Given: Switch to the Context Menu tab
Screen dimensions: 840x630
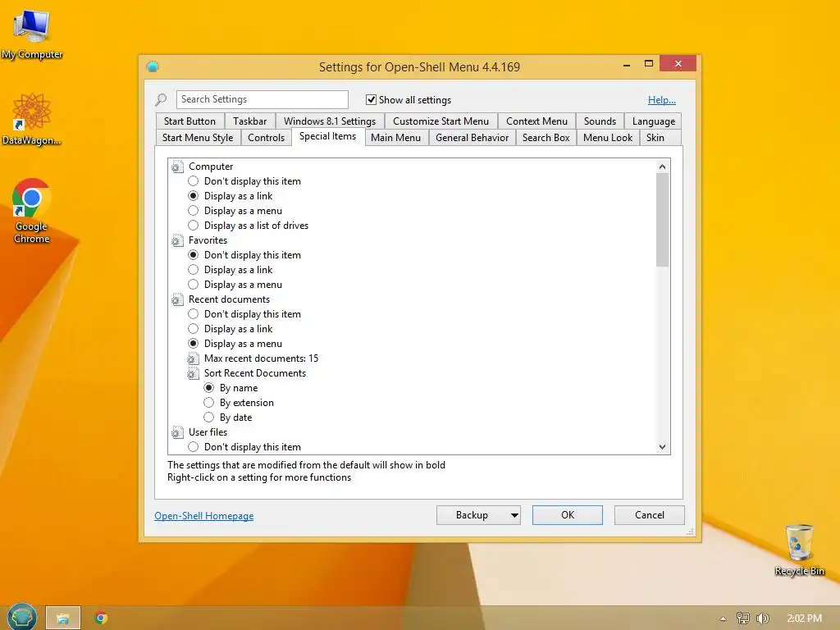Looking at the screenshot, I should tap(536, 121).
